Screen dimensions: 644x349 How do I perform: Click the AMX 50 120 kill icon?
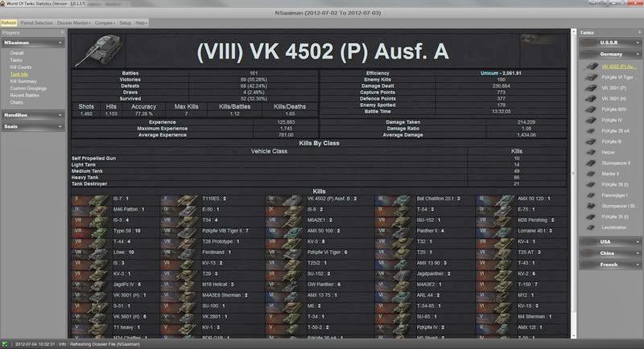[495, 199]
